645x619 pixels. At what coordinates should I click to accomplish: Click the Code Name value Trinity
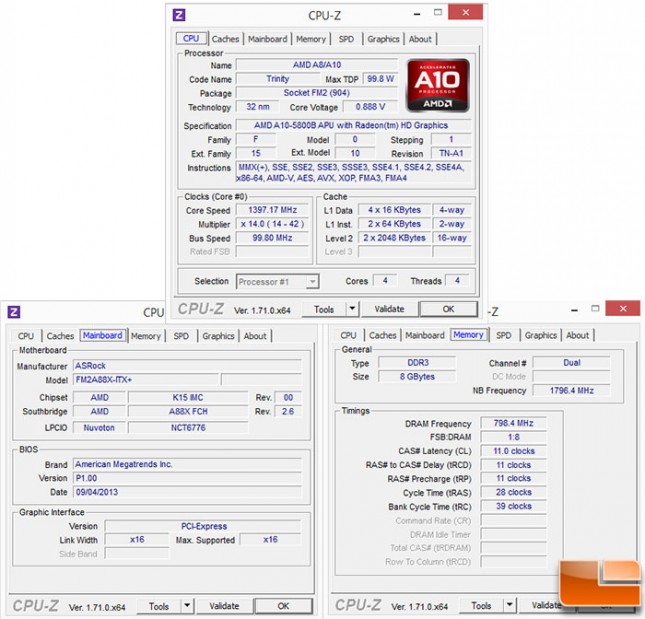click(278, 79)
